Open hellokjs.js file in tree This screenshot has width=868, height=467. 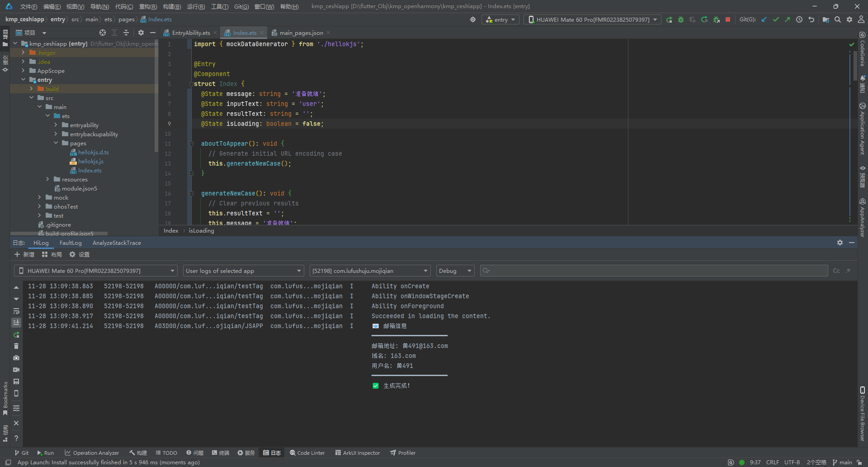[x=90, y=161]
